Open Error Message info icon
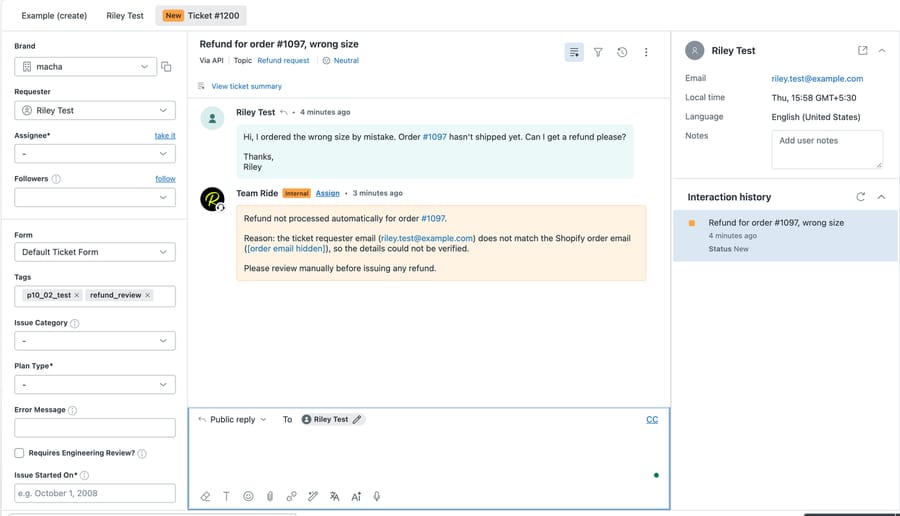 (72, 410)
